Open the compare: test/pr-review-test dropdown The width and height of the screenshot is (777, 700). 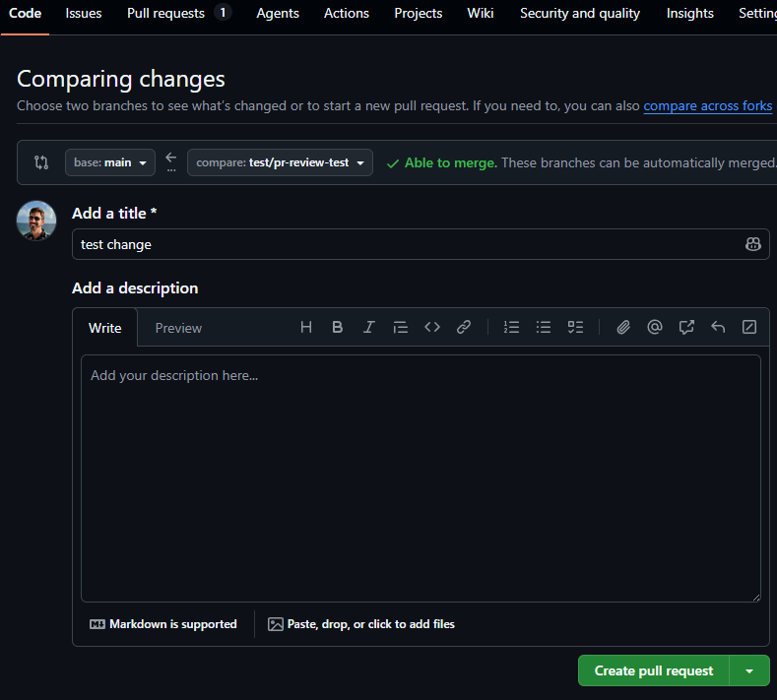[x=280, y=162]
